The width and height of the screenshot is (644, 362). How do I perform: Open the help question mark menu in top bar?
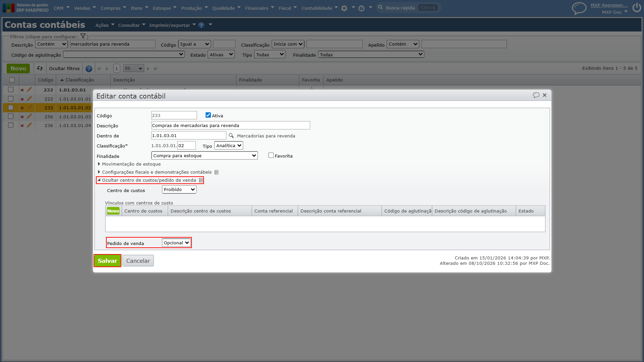pyautogui.click(x=361, y=8)
